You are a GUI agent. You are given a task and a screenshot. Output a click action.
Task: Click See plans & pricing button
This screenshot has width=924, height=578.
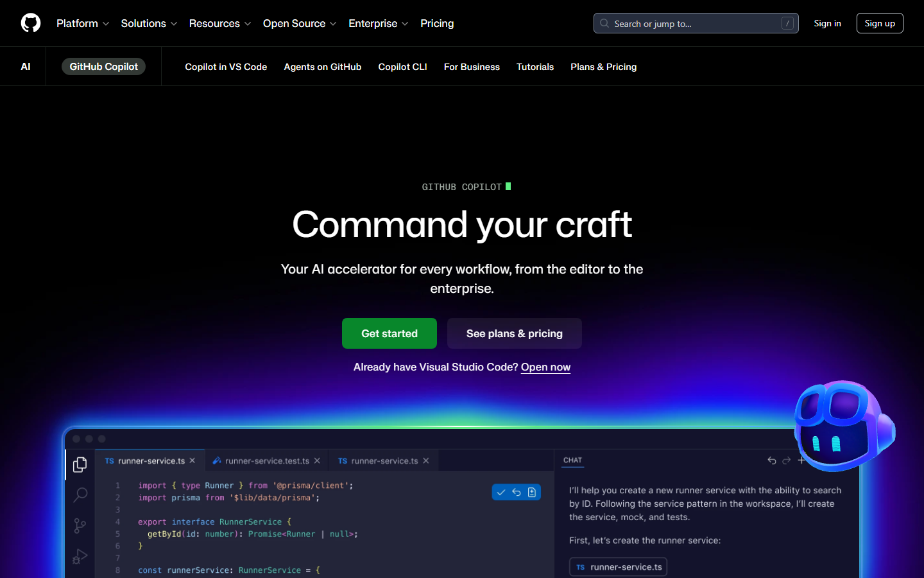(515, 333)
